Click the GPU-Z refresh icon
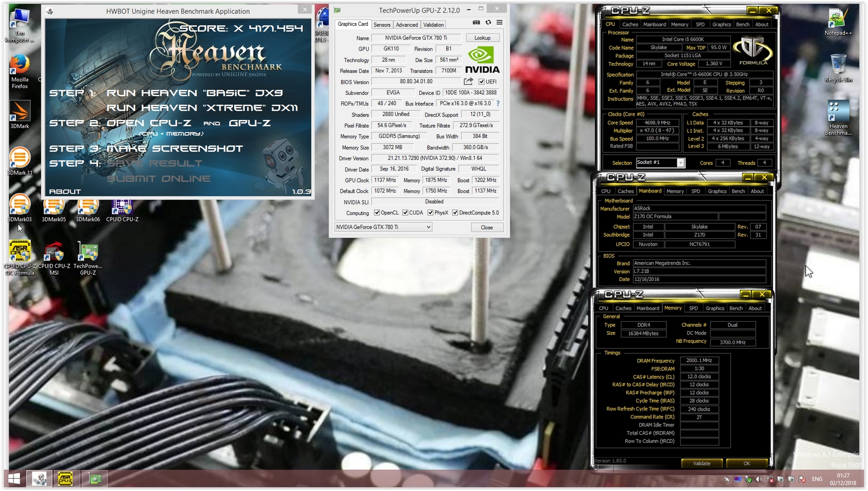Screen dimensions: 868x491 pos(488,22)
